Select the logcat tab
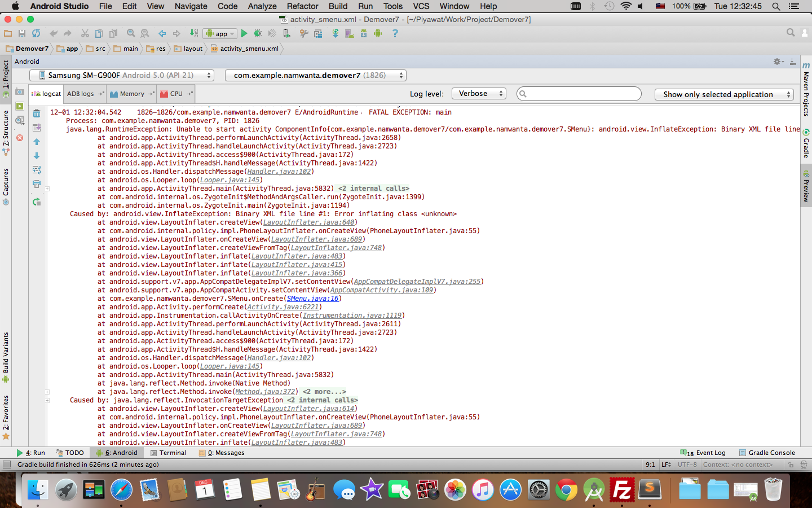This screenshot has width=812, height=508. tap(47, 94)
